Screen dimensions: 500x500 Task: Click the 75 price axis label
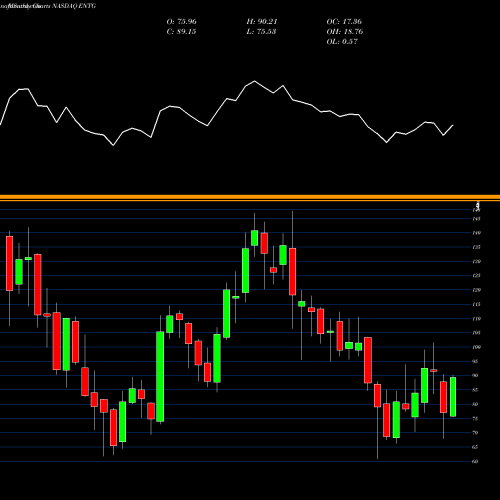tap(475, 419)
